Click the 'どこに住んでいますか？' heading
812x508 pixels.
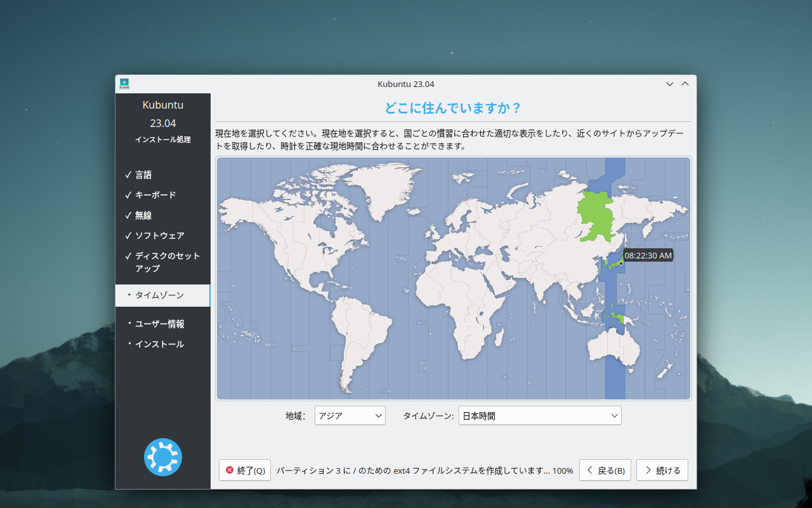[x=453, y=107]
